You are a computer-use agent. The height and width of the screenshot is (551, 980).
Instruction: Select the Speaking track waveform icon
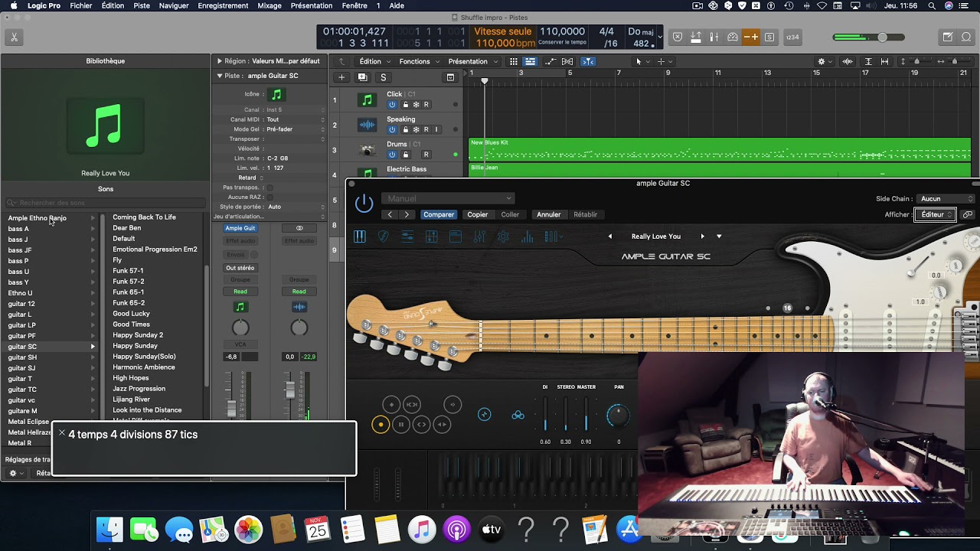click(x=367, y=125)
